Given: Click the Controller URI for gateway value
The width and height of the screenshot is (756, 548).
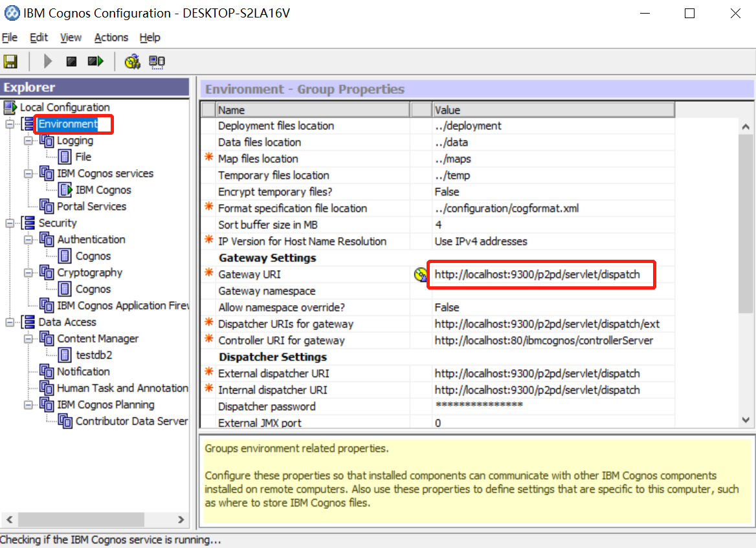Looking at the screenshot, I should pyautogui.click(x=553, y=341).
